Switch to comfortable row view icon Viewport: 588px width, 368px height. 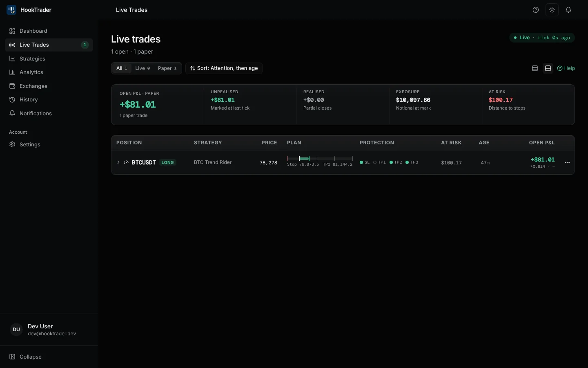[x=548, y=68]
